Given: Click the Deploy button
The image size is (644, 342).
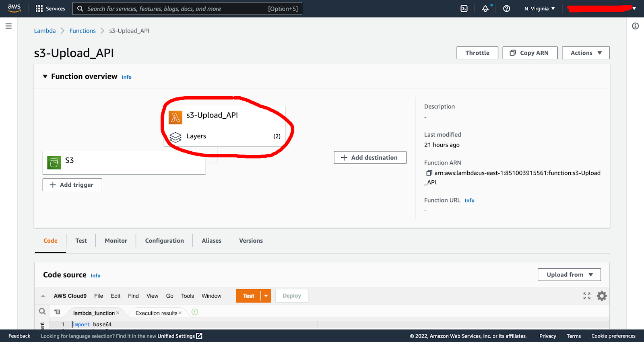Looking at the screenshot, I should click(x=292, y=296).
